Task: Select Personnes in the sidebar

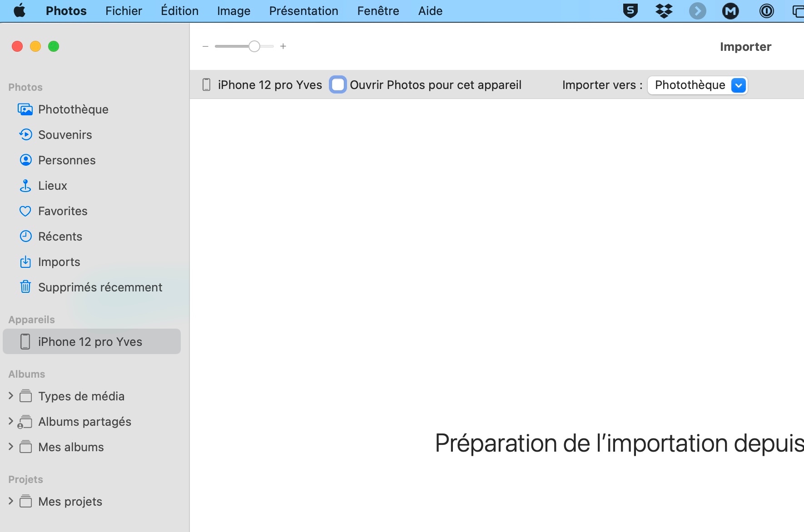Action: click(92, 160)
